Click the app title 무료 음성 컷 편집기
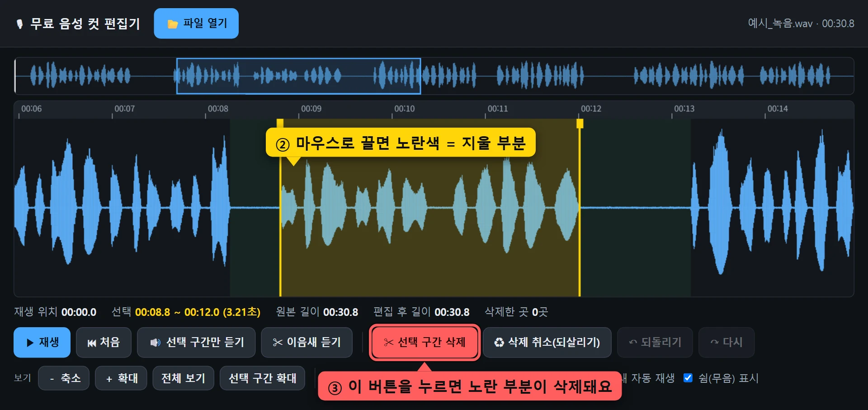Screen dimensions: 868x410 (85, 24)
